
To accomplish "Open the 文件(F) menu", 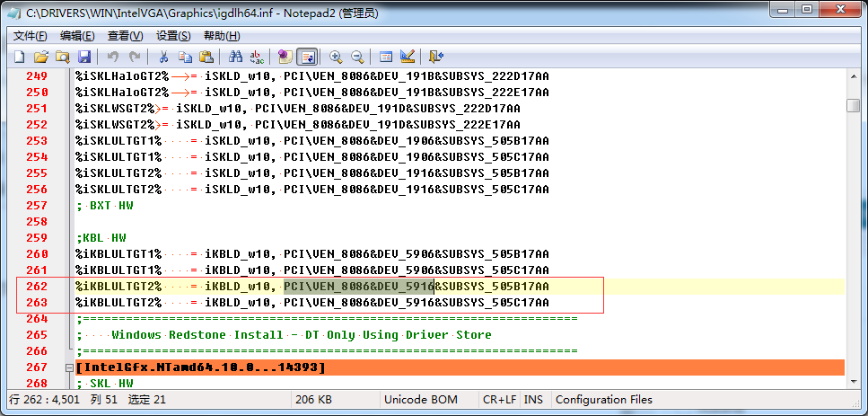I will pos(31,36).
